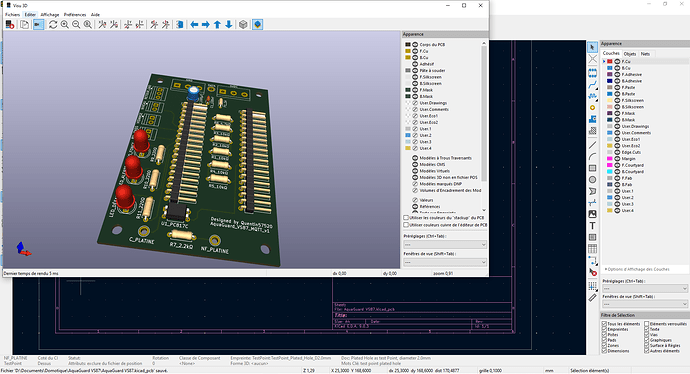The height and width of the screenshot is (374, 690).
Task: Select the B.Silkscreen layer in PCB editor
Action: point(644,107)
